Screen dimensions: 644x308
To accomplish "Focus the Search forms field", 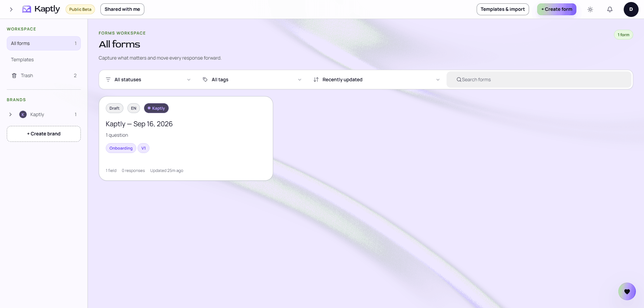I will [539, 80].
